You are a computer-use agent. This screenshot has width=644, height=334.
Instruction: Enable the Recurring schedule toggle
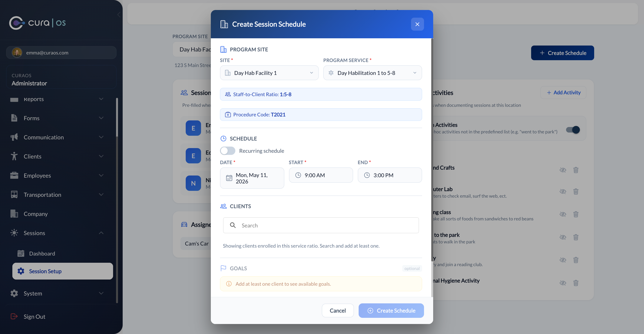[x=227, y=151]
